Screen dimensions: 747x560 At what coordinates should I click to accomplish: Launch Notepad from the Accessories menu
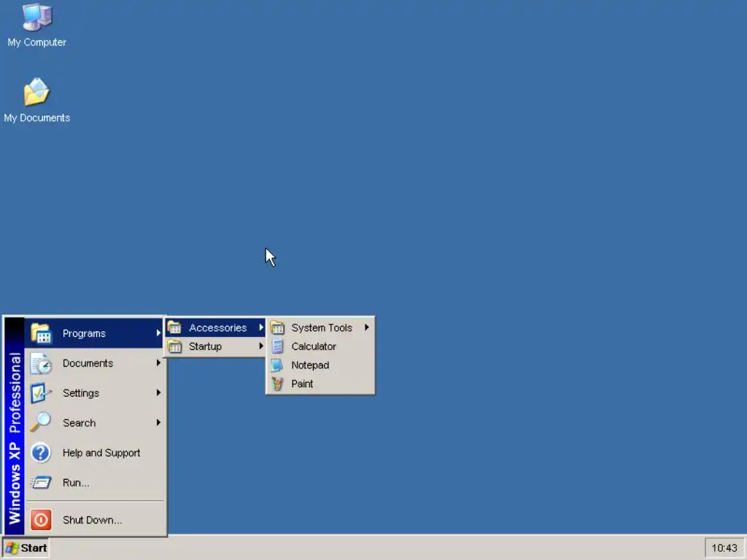click(320, 365)
